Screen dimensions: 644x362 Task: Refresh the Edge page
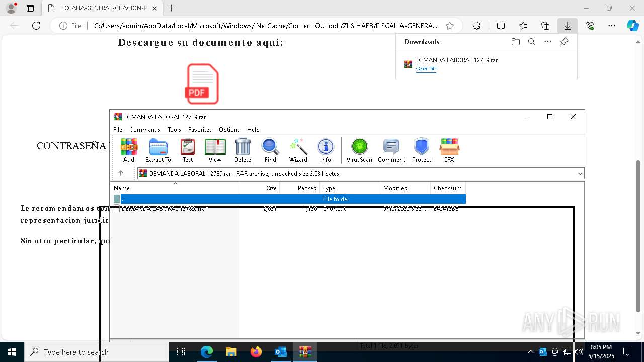pos(36,26)
